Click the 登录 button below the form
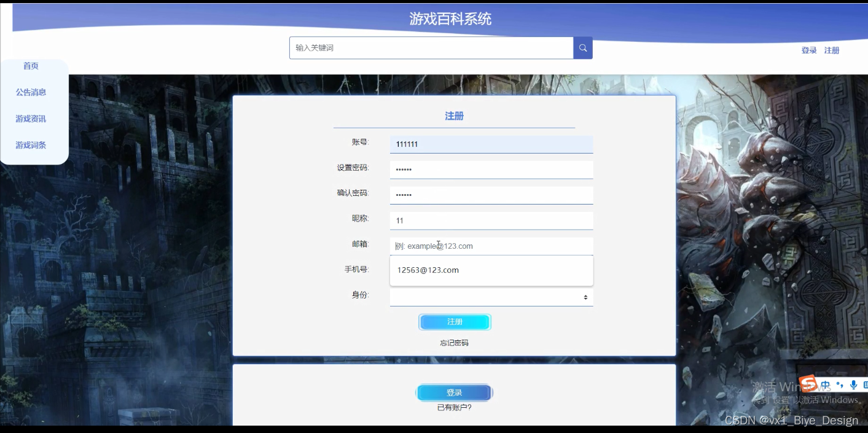This screenshot has height=433, width=868. 454,392
